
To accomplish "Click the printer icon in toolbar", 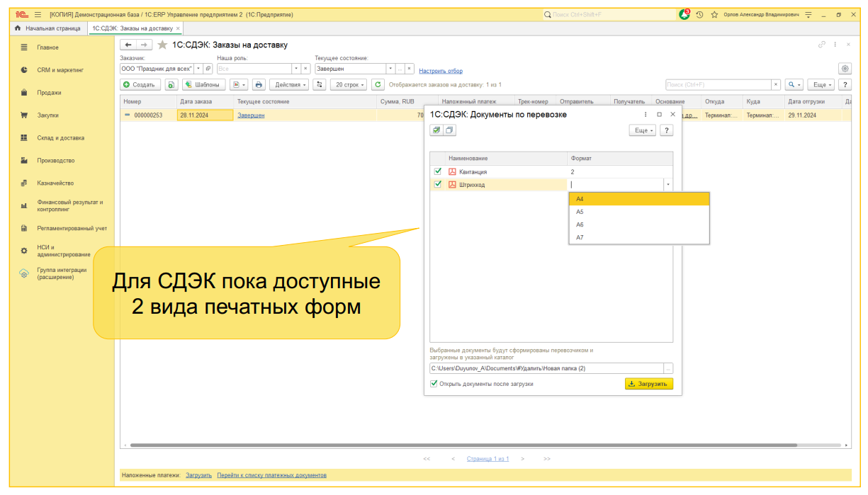I will [x=259, y=84].
